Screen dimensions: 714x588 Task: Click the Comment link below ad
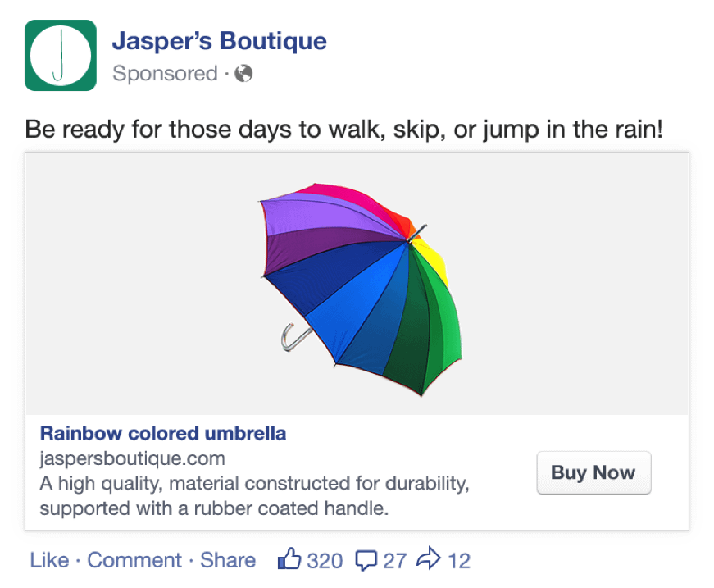pyautogui.click(x=134, y=560)
